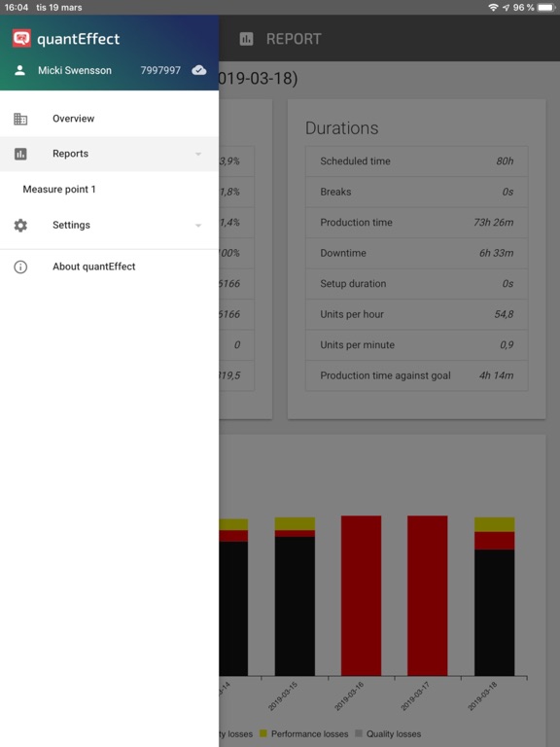Click the Performance losses yellow legend swatch
The image size is (560, 747).
coord(262,733)
